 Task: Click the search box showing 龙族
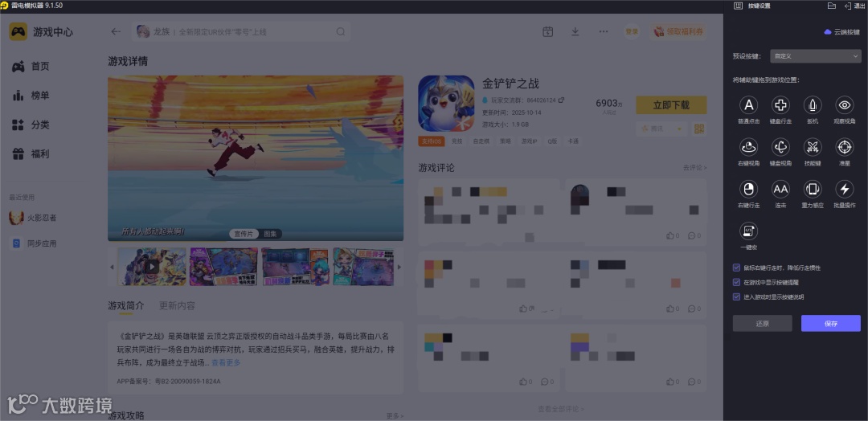pyautogui.click(x=241, y=31)
